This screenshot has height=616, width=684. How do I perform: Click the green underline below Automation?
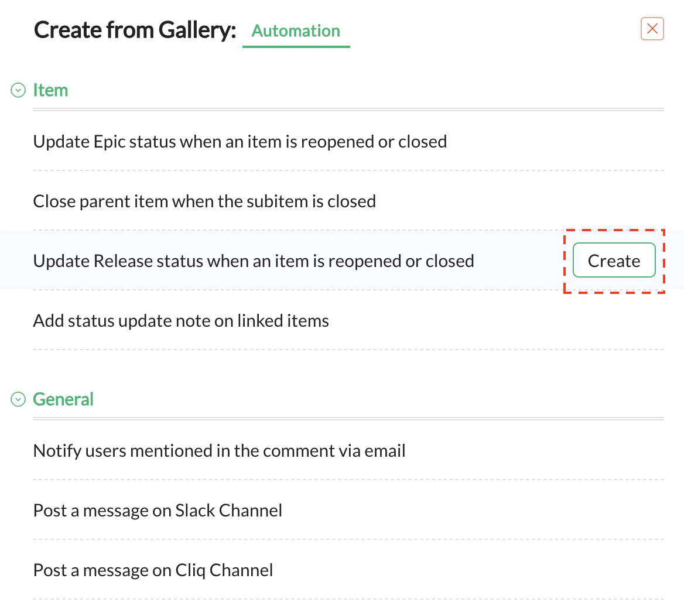pyautogui.click(x=296, y=46)
